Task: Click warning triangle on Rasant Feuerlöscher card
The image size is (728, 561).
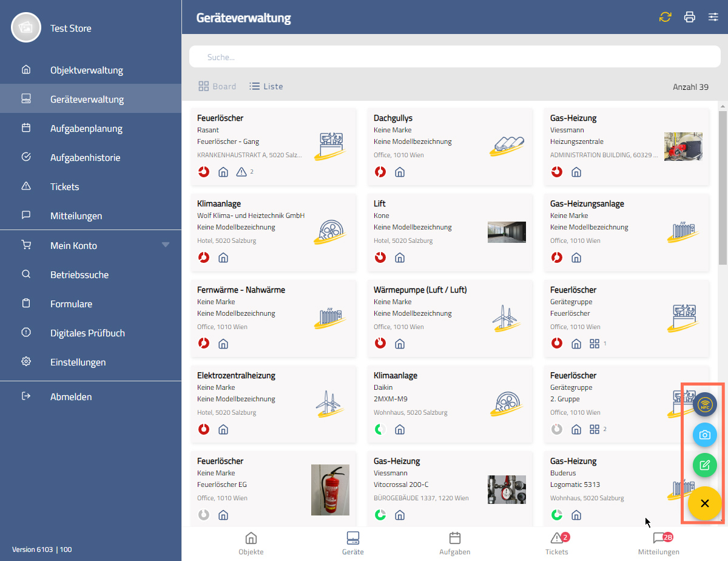Action: coord(241,172)
